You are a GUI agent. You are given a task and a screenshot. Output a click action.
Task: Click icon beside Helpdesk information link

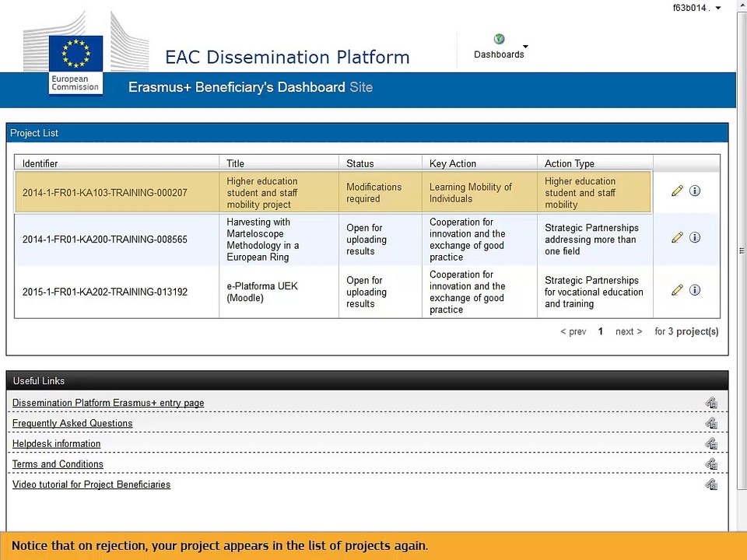pyautogui.click(x=711, y=444)
